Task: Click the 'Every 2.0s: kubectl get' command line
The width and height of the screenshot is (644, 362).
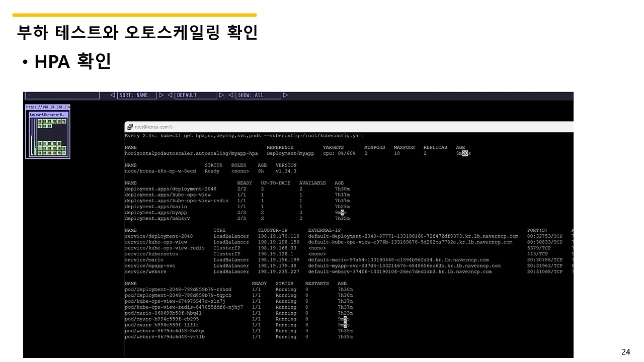Action: [x=245, y=136]
